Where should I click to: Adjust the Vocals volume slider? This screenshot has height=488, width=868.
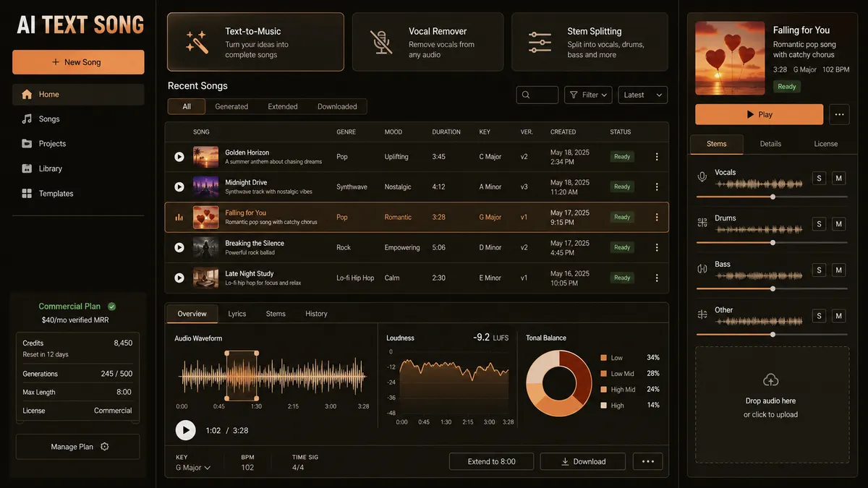772,197
